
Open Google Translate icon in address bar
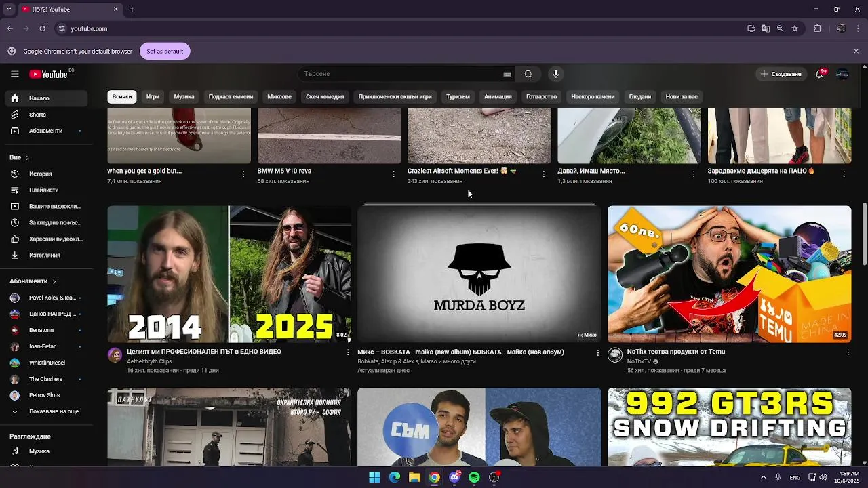coord(766,28)
